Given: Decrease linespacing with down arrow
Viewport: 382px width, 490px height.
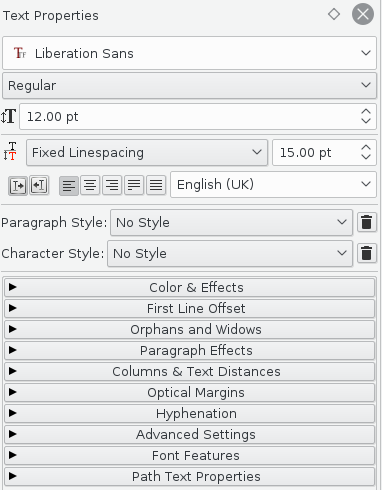Looking at the screenshot, I should click(366, 157).
